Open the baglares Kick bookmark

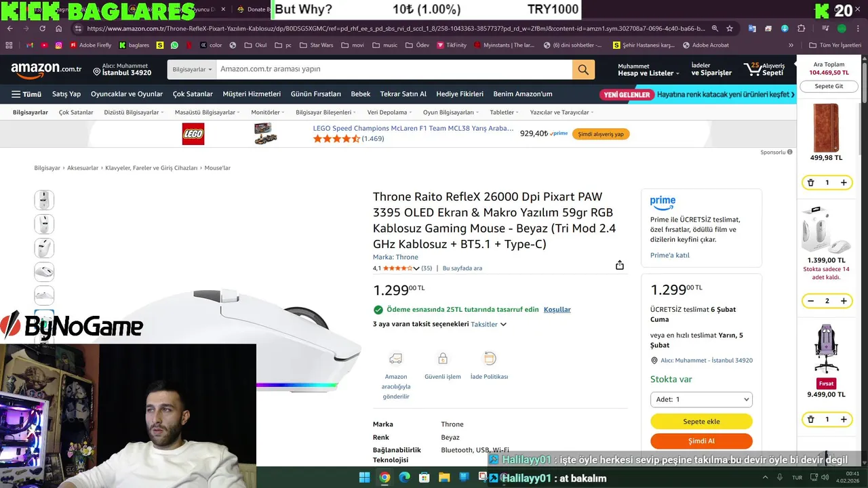coord(134,45)
